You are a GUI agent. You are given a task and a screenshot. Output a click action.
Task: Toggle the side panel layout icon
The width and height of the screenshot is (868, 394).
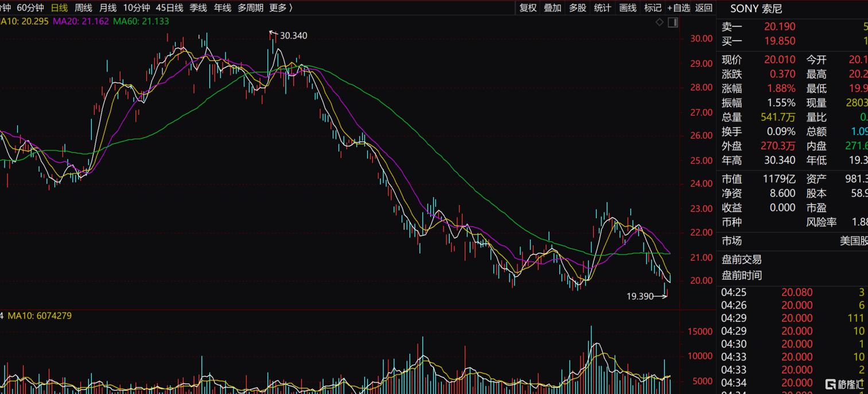(x=673, y=22)
